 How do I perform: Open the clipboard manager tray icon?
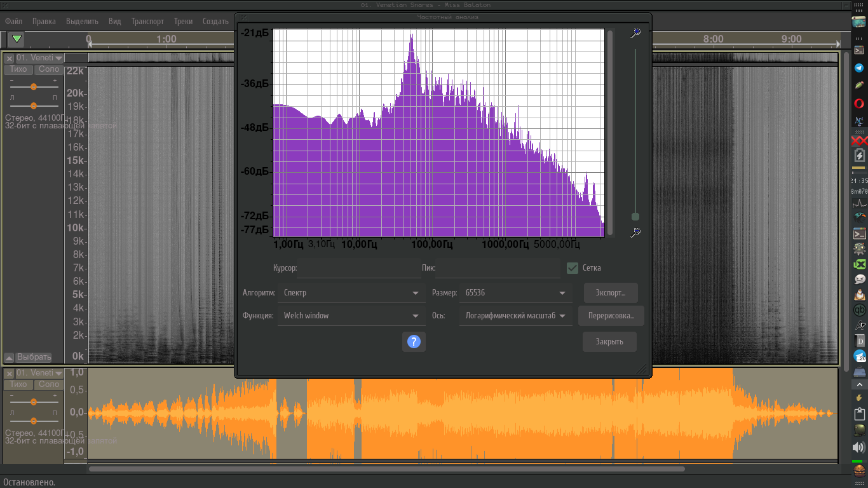tap(859, 414)
